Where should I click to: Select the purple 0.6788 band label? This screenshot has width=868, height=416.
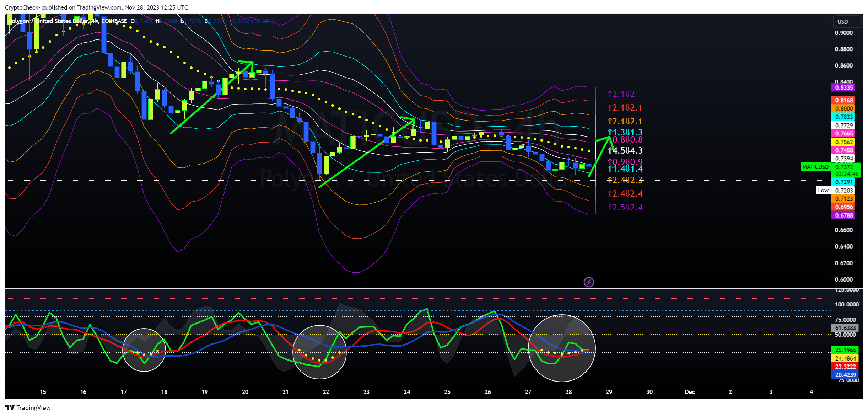pos(843,215)
